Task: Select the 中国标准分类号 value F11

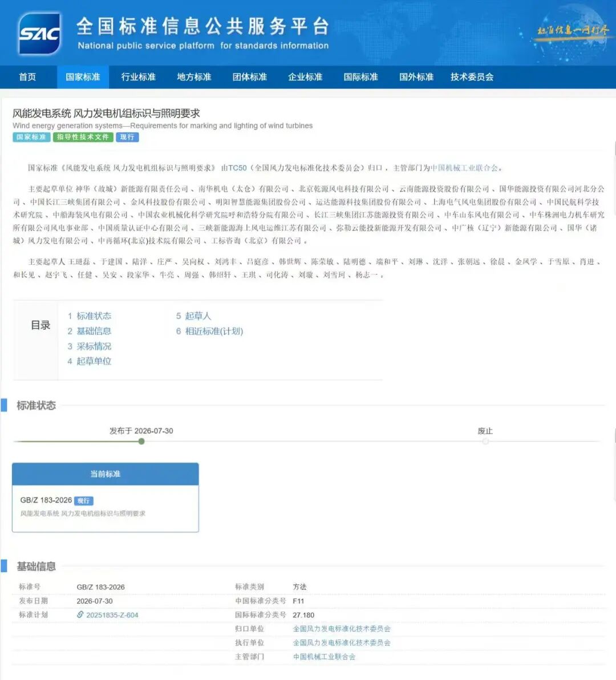Action: [298, 601]
